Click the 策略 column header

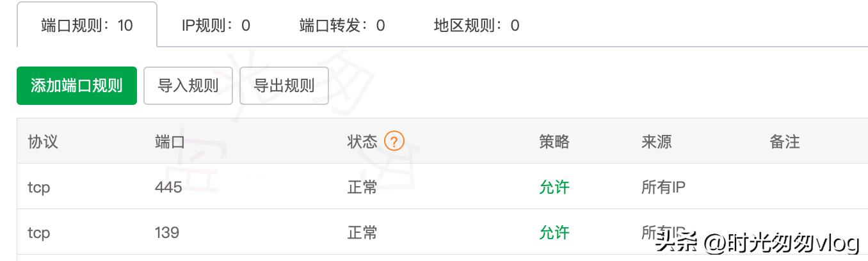click(x=554, y=141)
